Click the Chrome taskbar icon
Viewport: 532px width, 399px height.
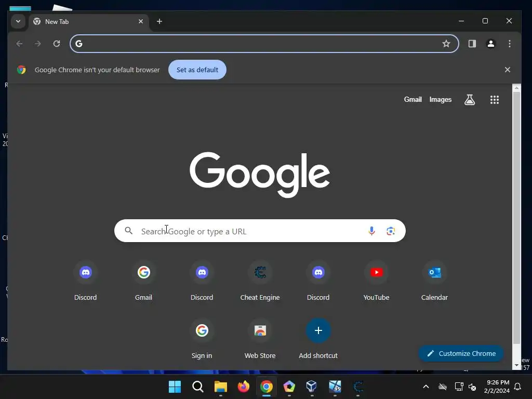tap(267, 387)
